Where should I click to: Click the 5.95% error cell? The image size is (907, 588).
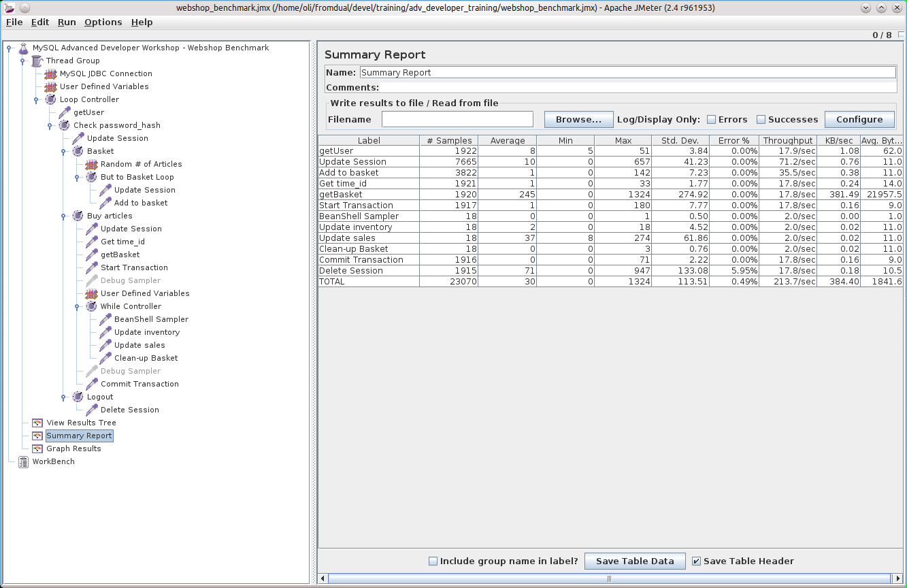click(x=733, y=271)
